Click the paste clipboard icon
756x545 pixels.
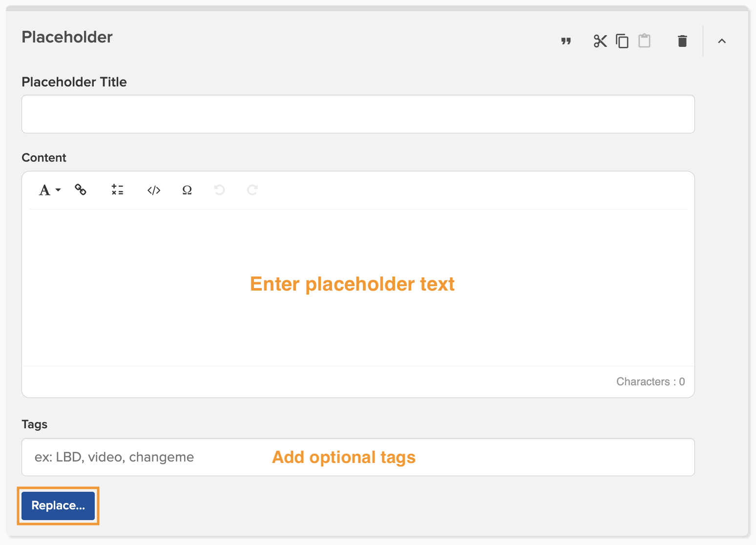coord(645,41)
